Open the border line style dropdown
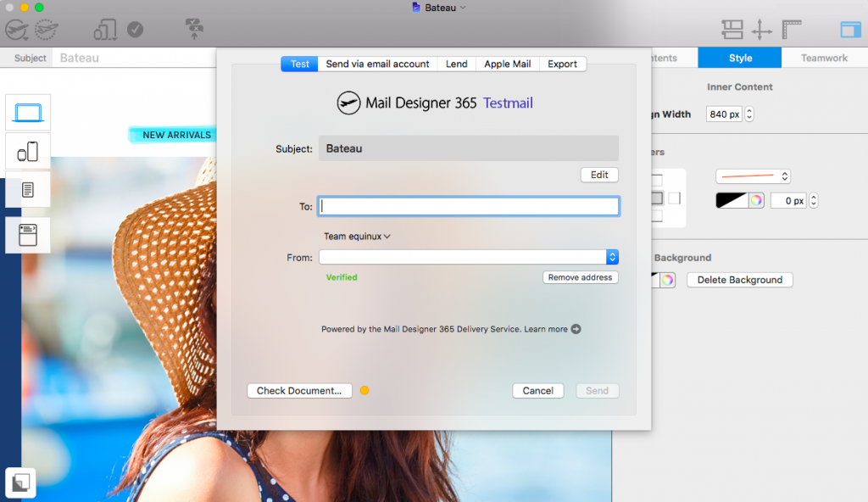This screenshot has width=868, height=502. tap(754, 176)
